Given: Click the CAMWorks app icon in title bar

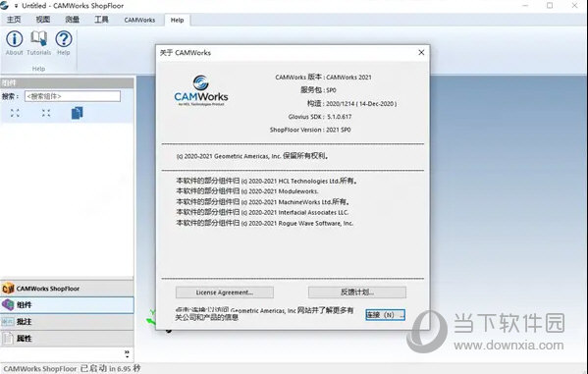Looking at the screenshot, I should coord(5,5).
